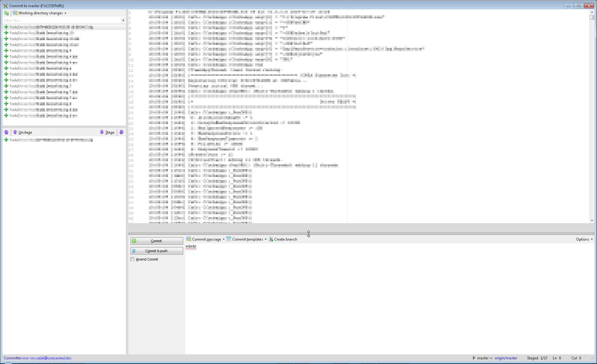Click Create branch toolbar item

(283, 239)
